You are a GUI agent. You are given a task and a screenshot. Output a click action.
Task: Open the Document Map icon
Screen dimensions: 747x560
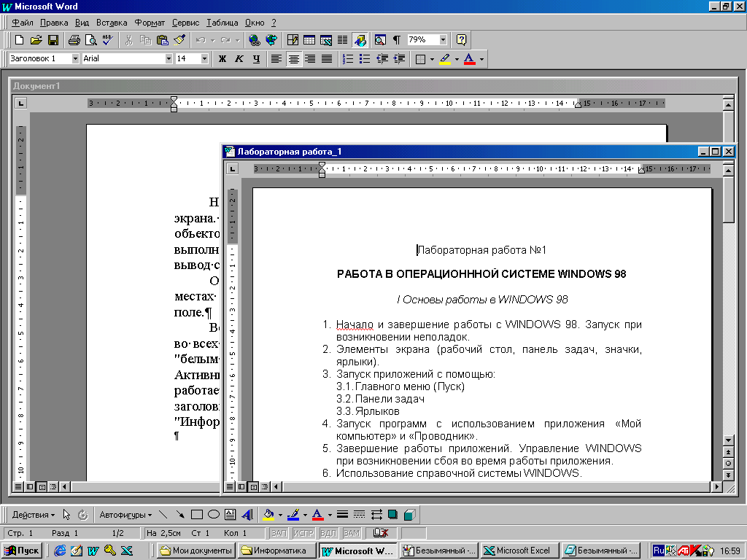(380, 40)
